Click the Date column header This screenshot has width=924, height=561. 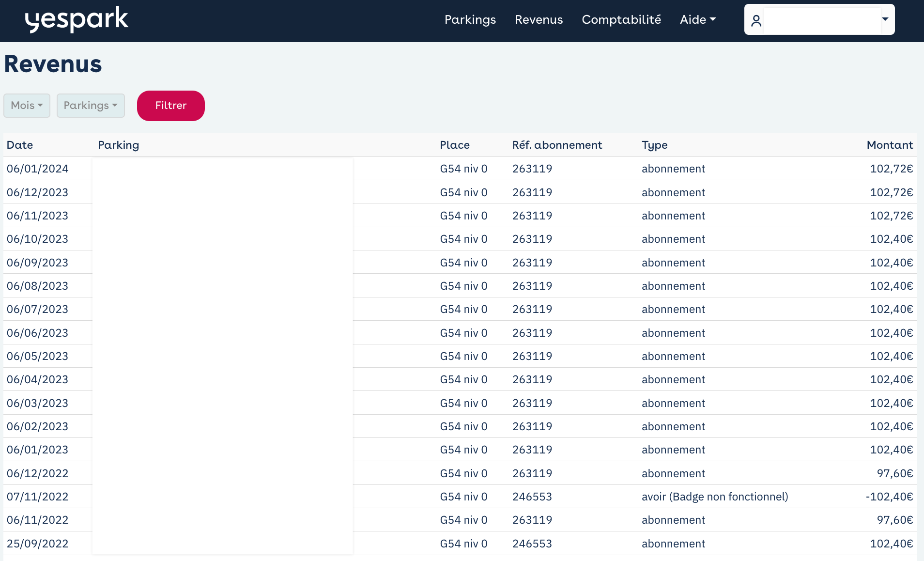click(20, 145)
